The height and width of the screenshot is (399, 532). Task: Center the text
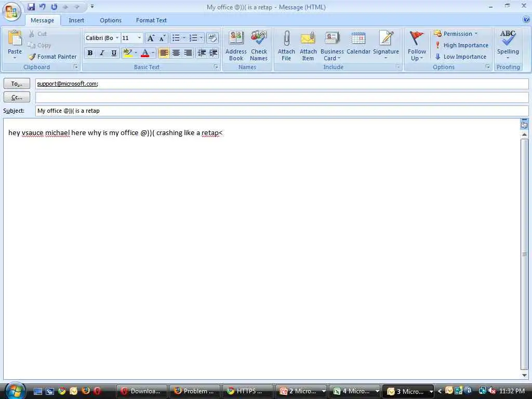click(x=176, y=53)
